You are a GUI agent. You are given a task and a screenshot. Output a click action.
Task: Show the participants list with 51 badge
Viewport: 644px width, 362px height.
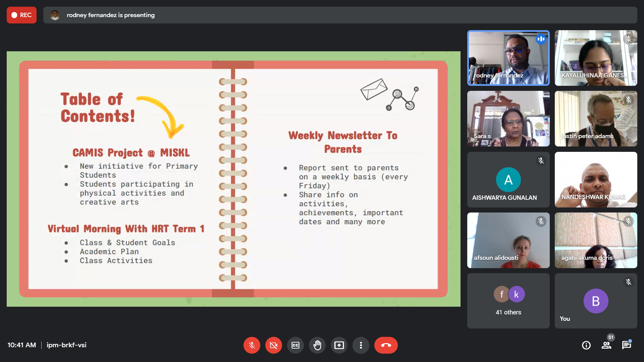tap(606, 345)
